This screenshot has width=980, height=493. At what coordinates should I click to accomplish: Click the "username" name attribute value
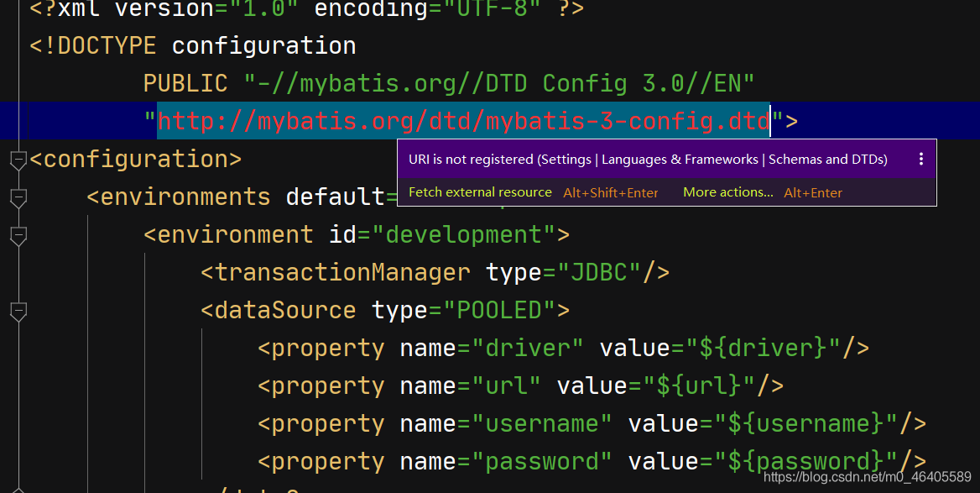tap(542, 423)
